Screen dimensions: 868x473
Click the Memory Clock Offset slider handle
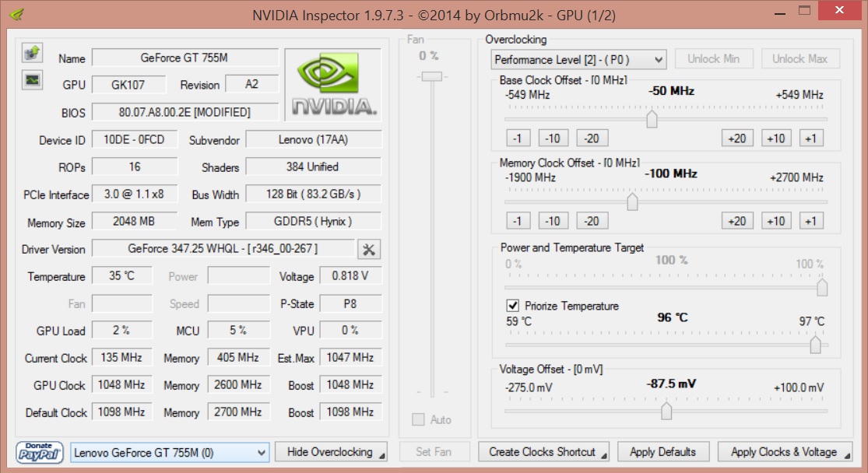pyautogui.click(x=632, y=202)
